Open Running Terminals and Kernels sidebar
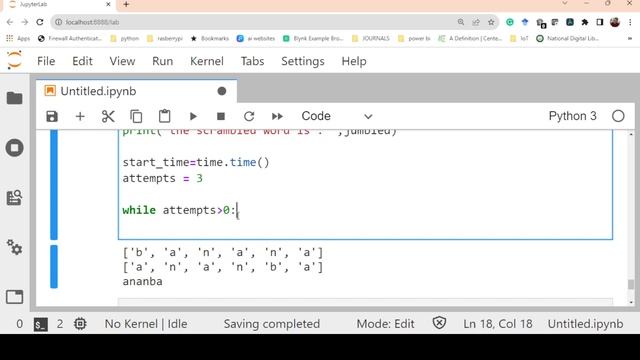The width and height of the screenshot is (640, 360). coord(15,148)
